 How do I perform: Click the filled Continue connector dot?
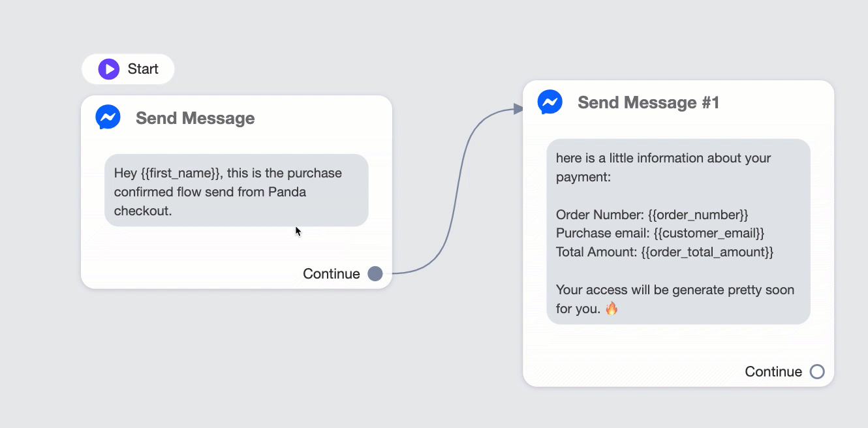(375, 273)
